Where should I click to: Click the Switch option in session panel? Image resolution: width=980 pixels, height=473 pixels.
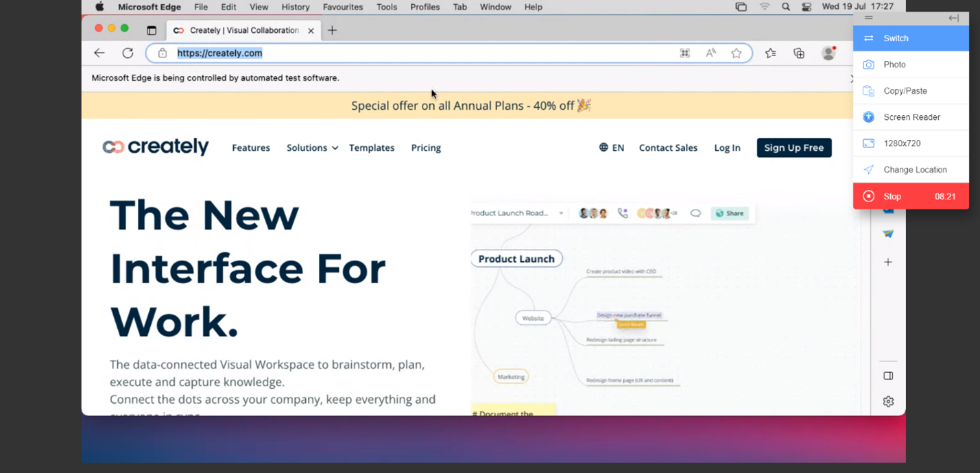click(911, 38)
